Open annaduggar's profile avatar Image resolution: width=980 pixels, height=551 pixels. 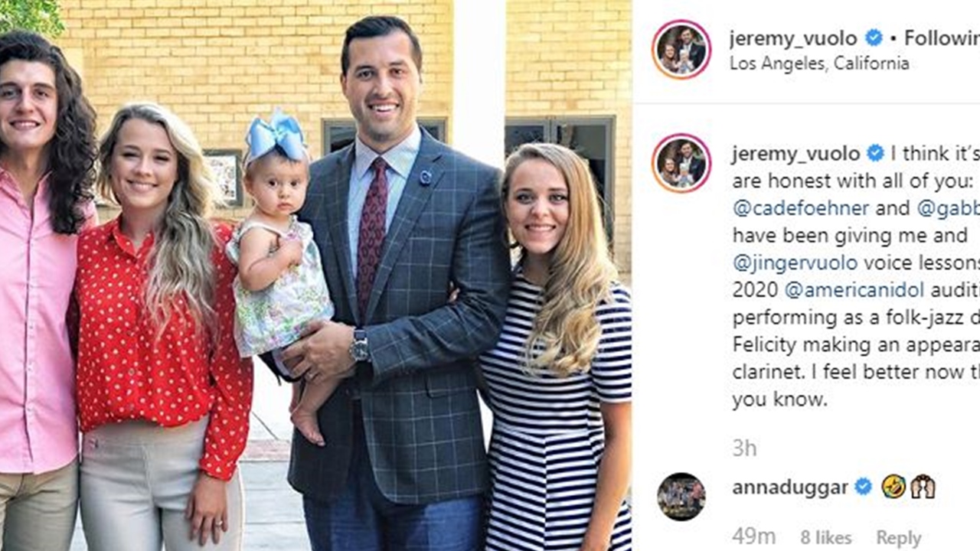681,497
